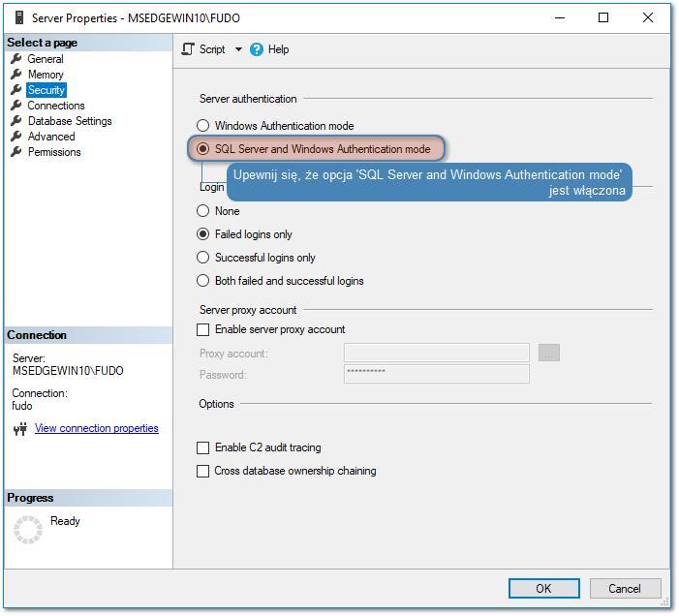This screenshot has width=679, height=616.
Task: Click the 'Server authentication' section label
Action: [248, 99]
